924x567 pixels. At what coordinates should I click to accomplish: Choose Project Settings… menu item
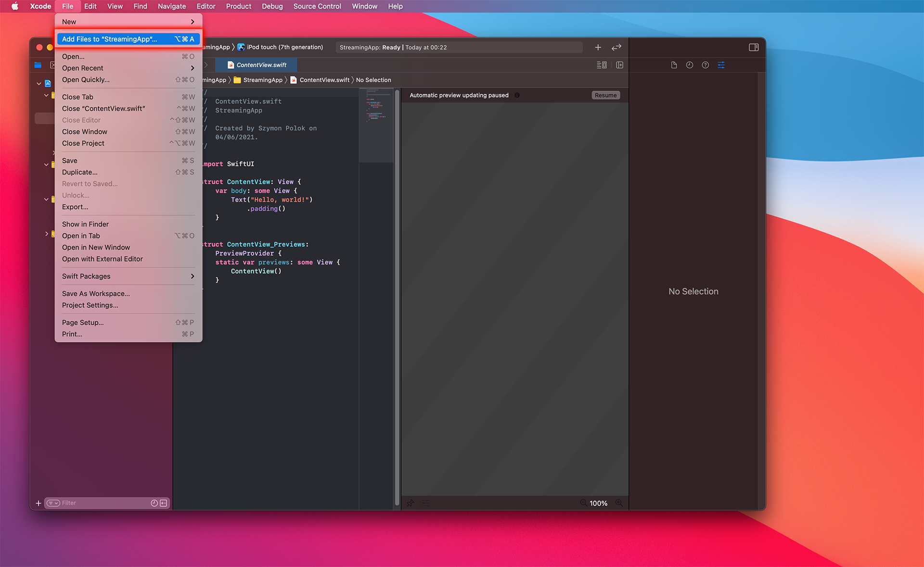(128, 305)
